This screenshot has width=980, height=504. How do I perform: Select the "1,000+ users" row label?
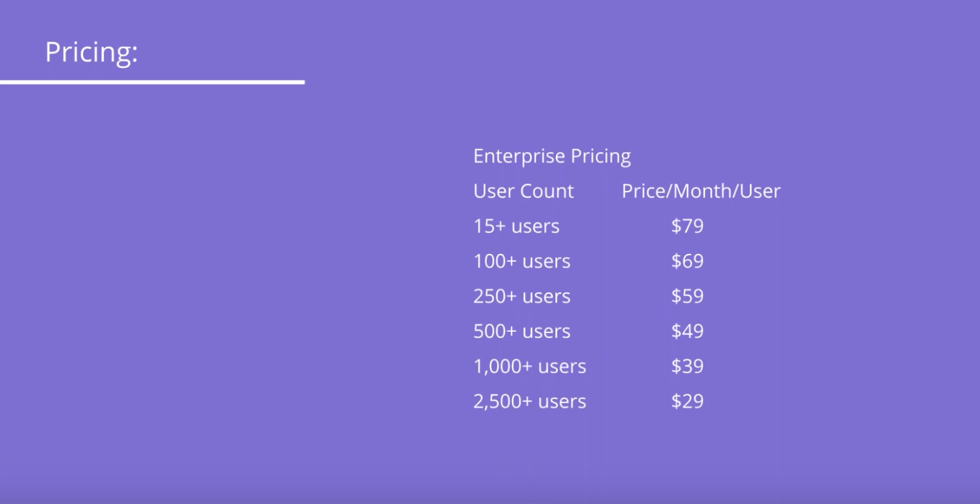[x=530, y=366]
